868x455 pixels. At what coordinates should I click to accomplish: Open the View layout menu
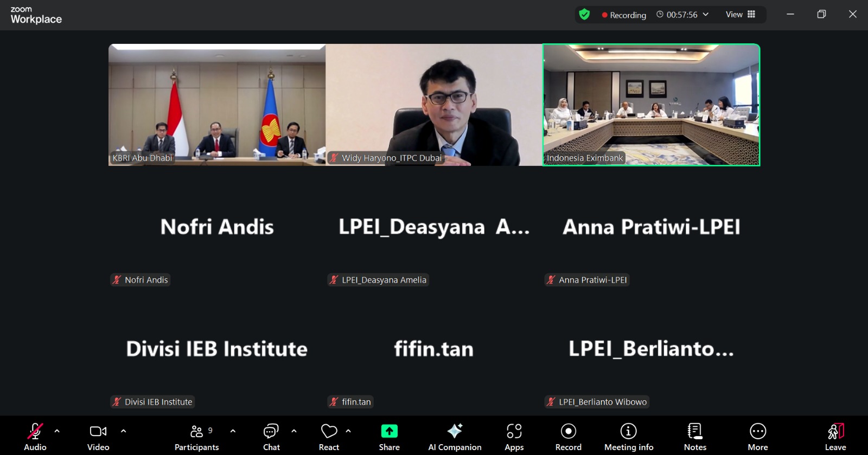pos(740,15)
